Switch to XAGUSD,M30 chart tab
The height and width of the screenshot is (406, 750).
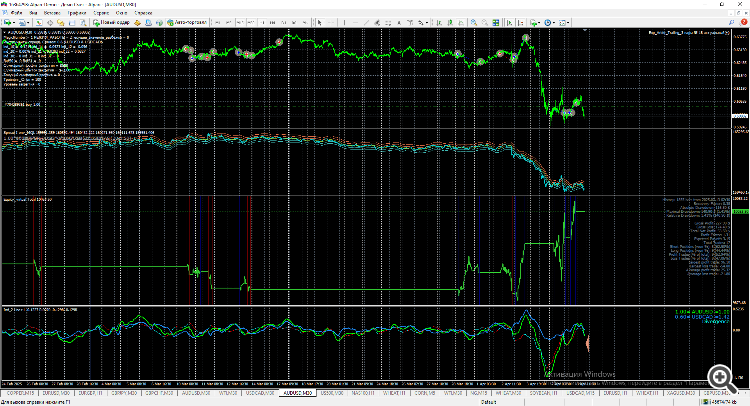tap(681, 393)
